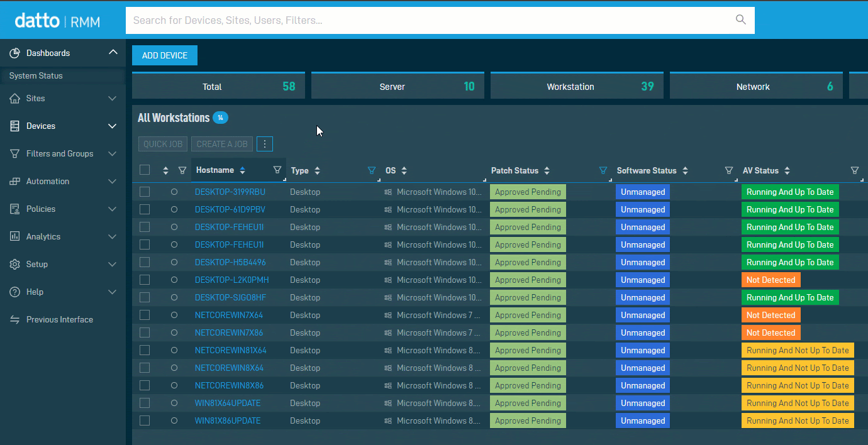Viewport: 868px width, 445px height.
Task: Click the datto RMM logo
Action: 57,21
